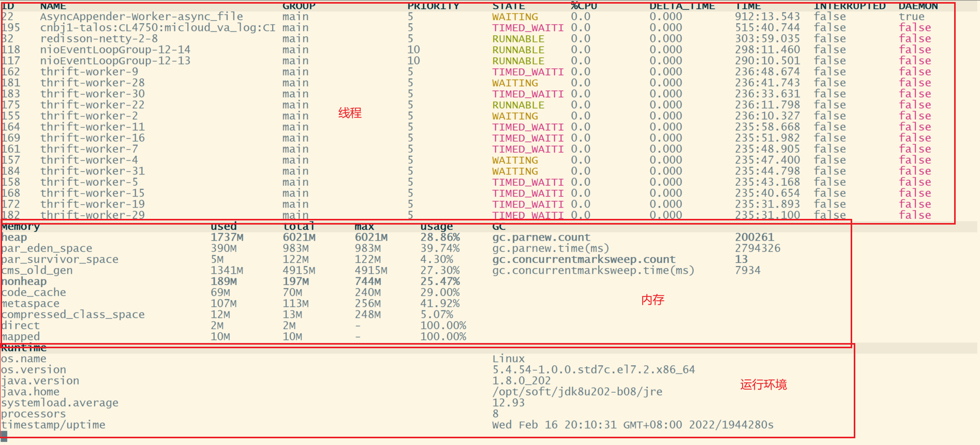Select gc.parnew.count label
The width and height of the screenshot is (980, 445).
pyautogui.click(x=541, y=238)
